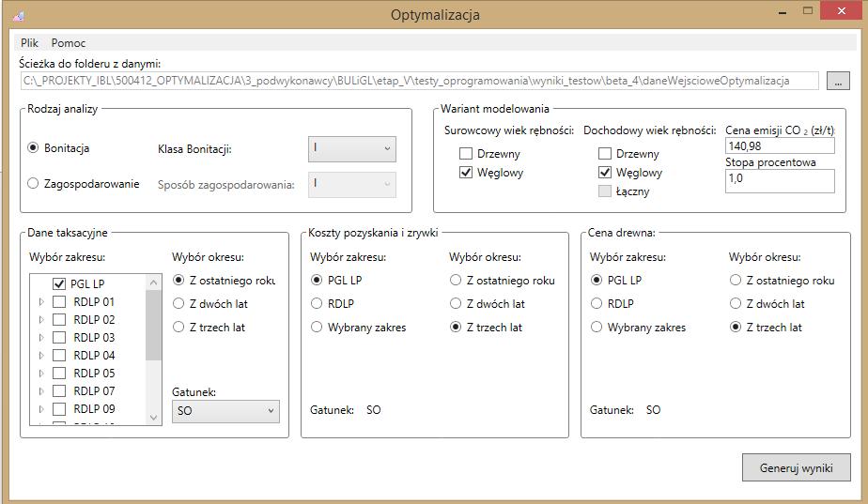
Task: Click the folder path input field
Action: coord(420,81)
